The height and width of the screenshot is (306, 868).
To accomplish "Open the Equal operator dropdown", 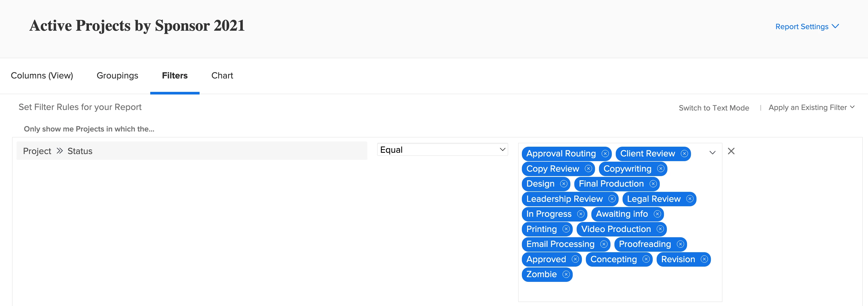I will pos(442,150).
